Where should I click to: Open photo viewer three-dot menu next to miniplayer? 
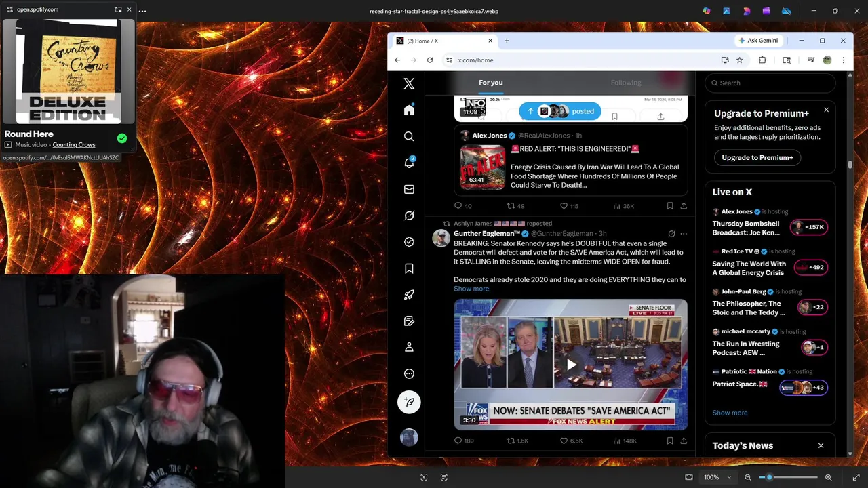[x=142, y=10]
